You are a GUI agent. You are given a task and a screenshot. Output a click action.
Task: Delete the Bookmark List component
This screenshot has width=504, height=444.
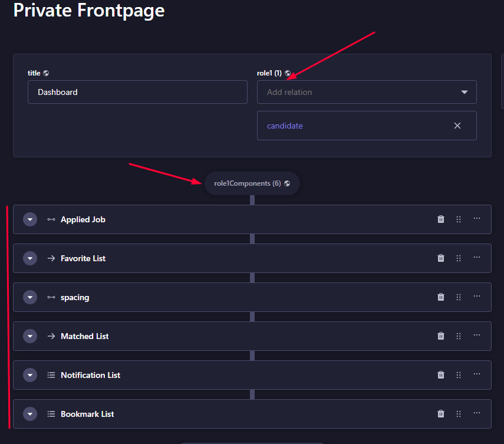[441, 414]
